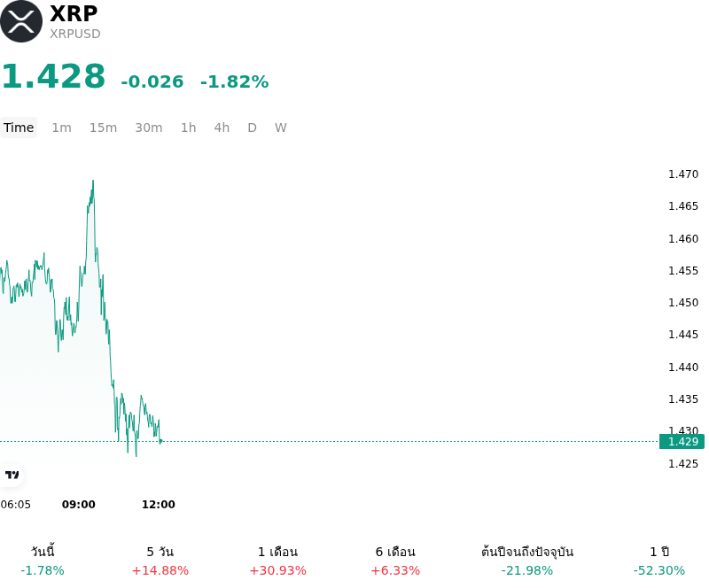Switch to the 1m interval

[61, 128]
